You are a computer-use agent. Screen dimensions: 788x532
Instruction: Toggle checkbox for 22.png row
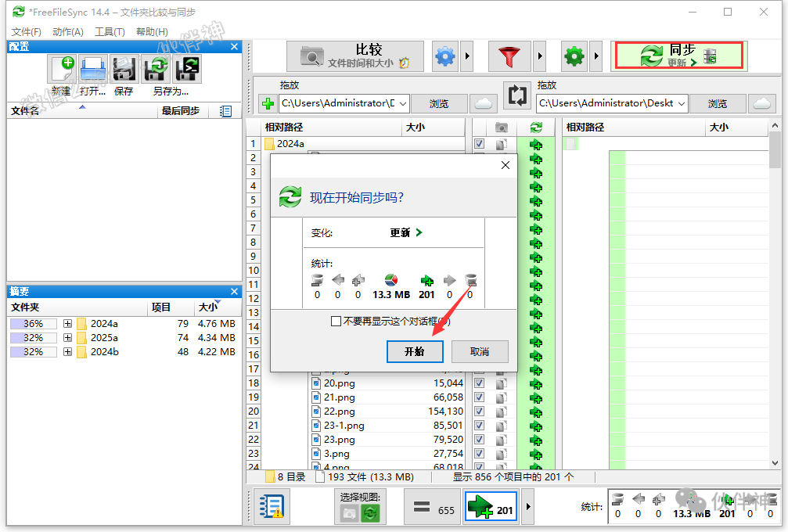[480, 412]
